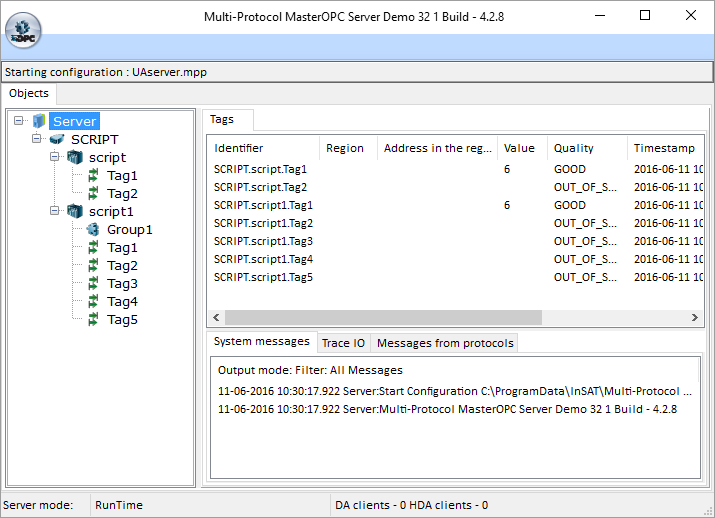Click the 'Server:Start Configuration' log message

(455, 391)
